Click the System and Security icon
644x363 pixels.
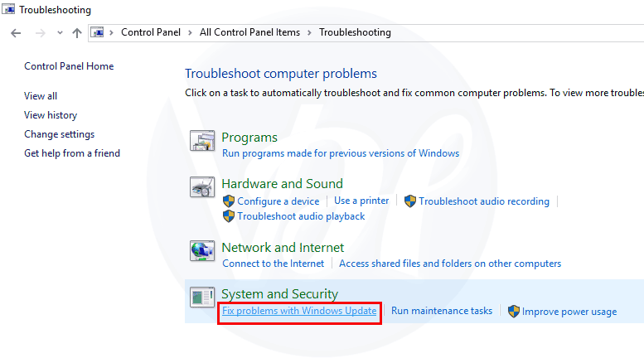click(202, 298)
